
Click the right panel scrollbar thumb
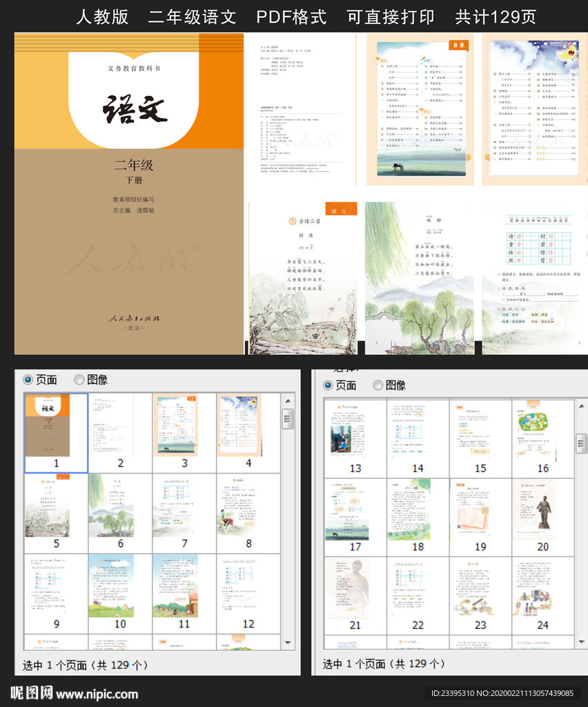582,443
